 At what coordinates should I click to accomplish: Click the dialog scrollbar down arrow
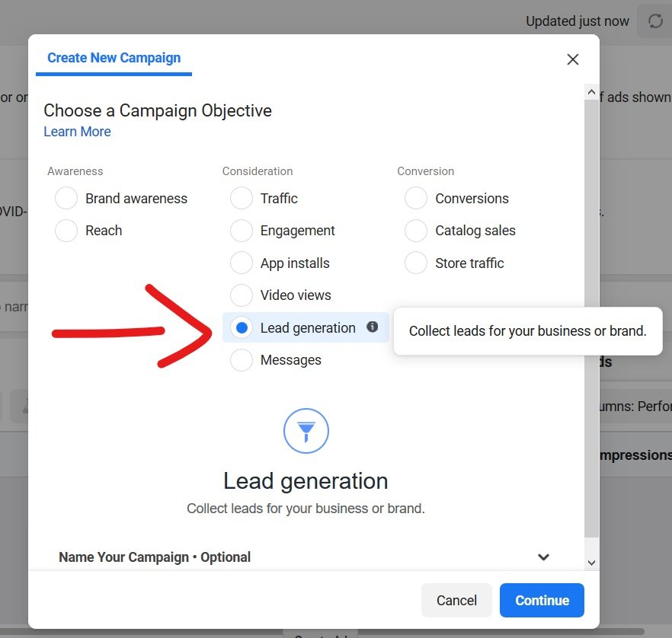pyautogui.click(x=591, y=563)
